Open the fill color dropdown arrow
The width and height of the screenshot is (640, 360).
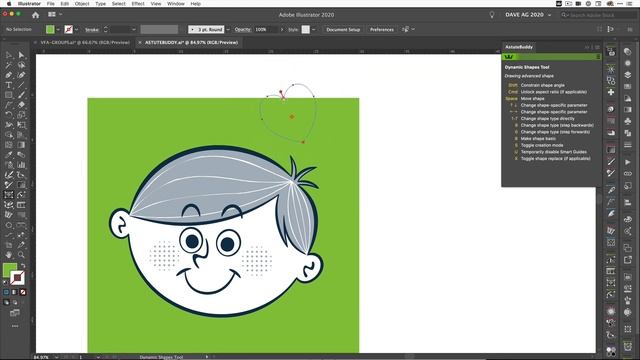(x=58, y=29)
